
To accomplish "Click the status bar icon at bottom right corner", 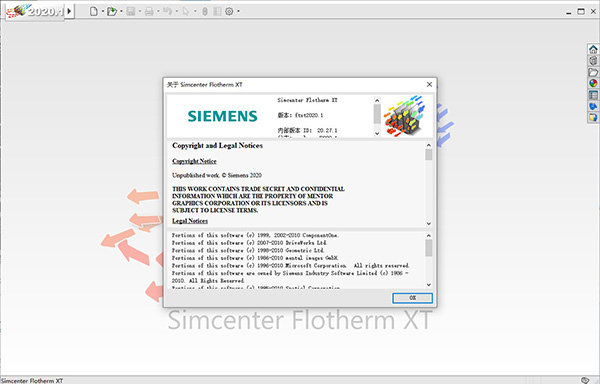I will click(585, 380).
